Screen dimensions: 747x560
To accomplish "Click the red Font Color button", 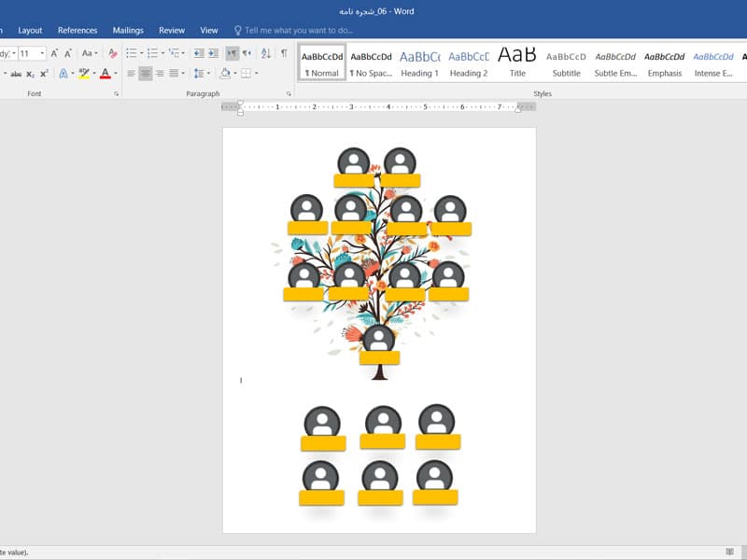I will point(106,74).
